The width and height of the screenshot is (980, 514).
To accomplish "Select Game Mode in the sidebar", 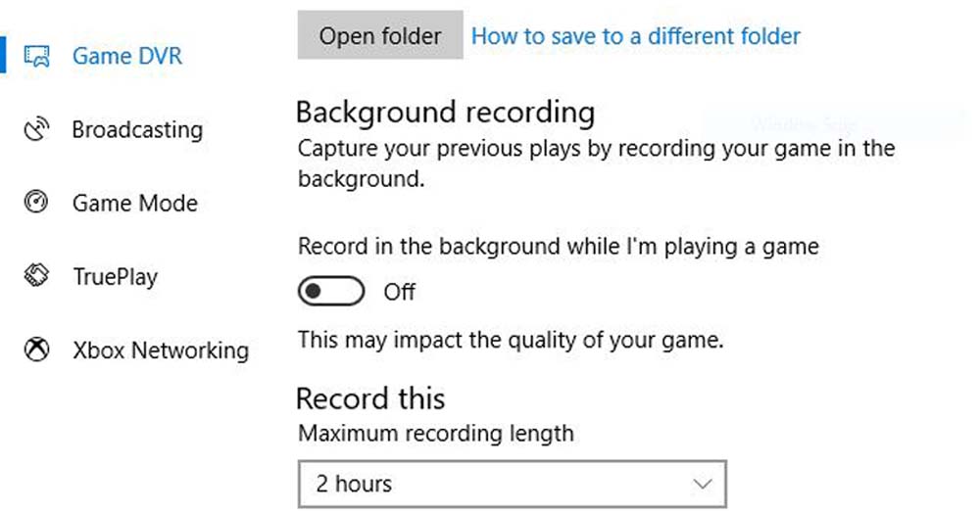I will pyautogui.click(x=135, y=203).
